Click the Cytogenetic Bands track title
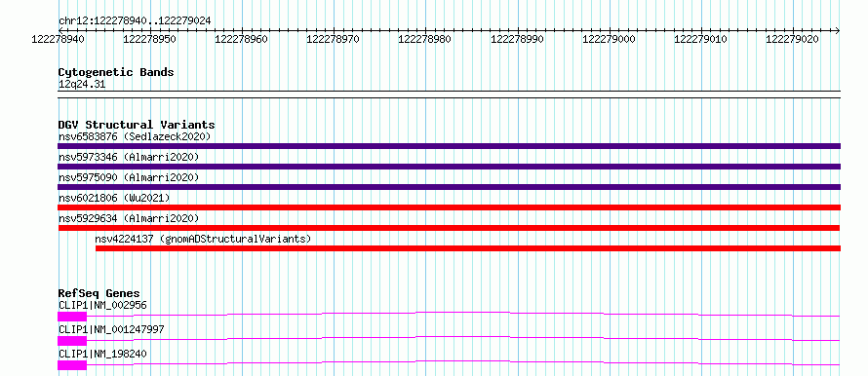 [116, 72]
